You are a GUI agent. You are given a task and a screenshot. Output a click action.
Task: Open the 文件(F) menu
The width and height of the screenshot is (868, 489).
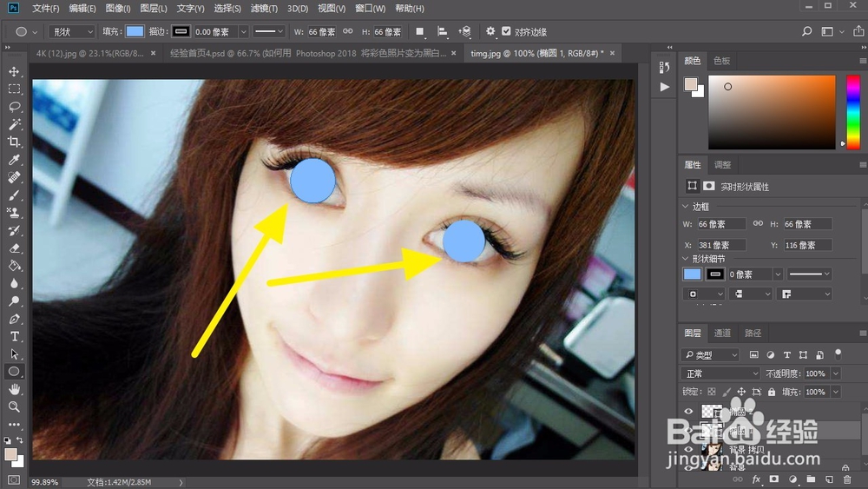coord(45,9)
